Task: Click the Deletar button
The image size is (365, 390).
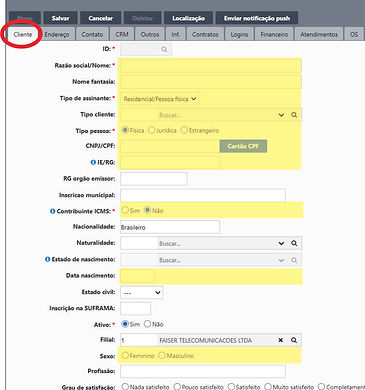Action: click(x=143, y=18)
